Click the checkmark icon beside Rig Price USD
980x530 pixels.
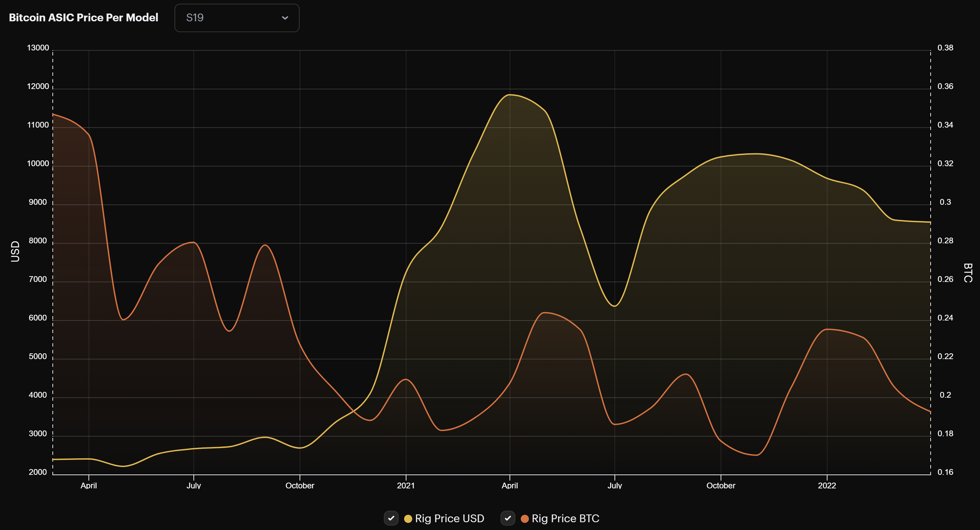391,518
